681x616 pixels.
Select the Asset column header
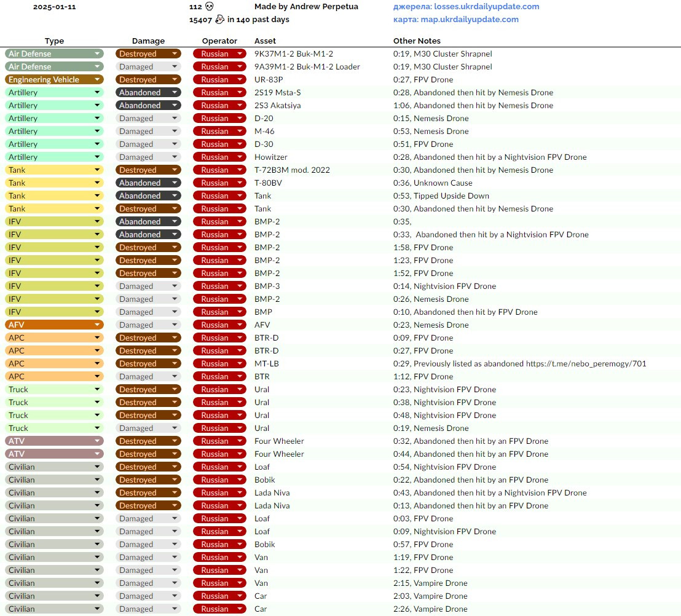(x=265, y=41)
